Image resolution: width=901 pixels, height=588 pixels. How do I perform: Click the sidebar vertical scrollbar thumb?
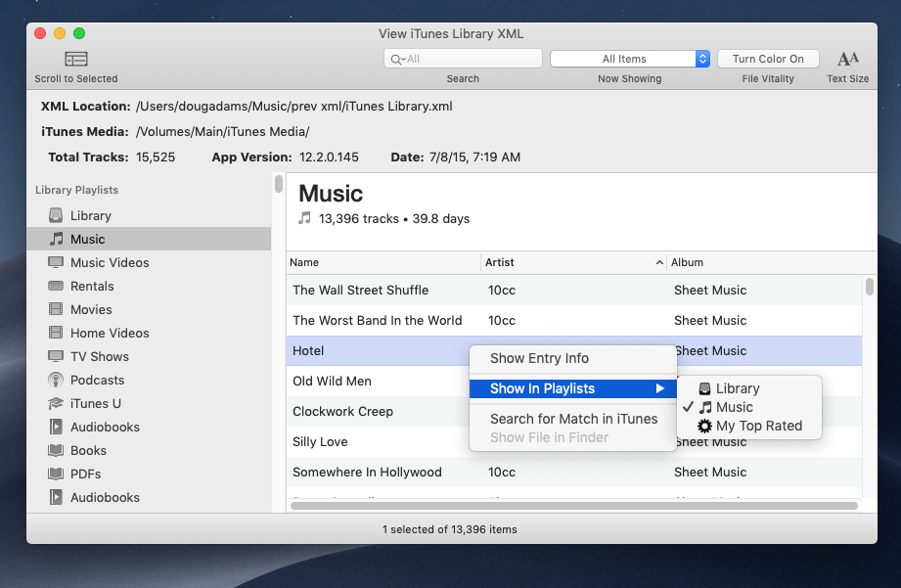click(x=279, y=184)
